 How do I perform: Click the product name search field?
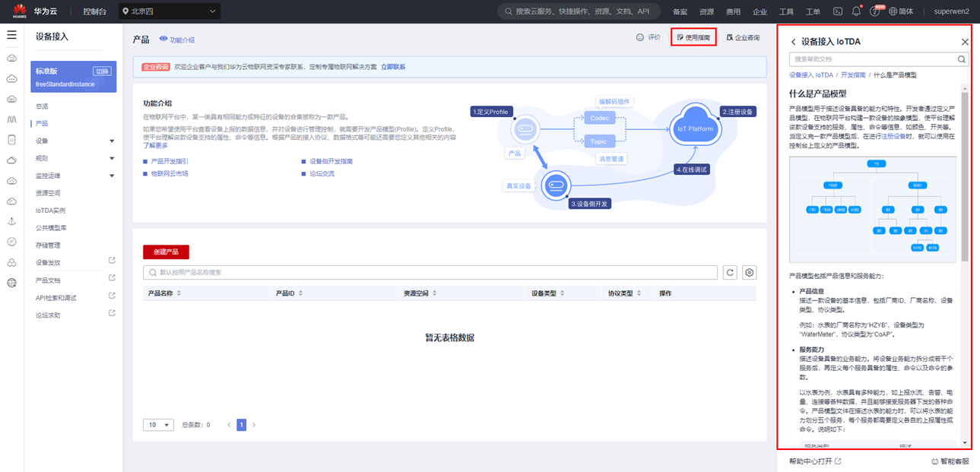point(430,273)
